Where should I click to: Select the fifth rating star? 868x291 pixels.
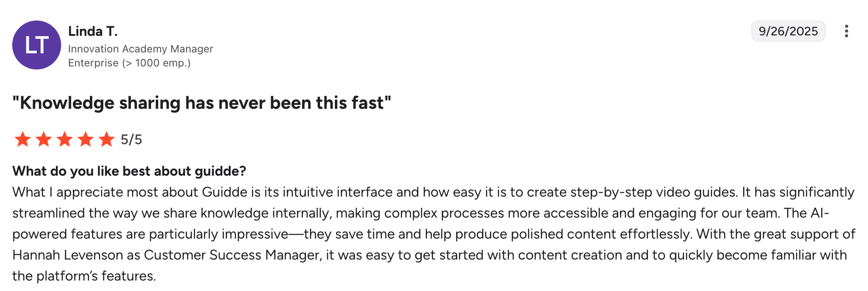107,139
